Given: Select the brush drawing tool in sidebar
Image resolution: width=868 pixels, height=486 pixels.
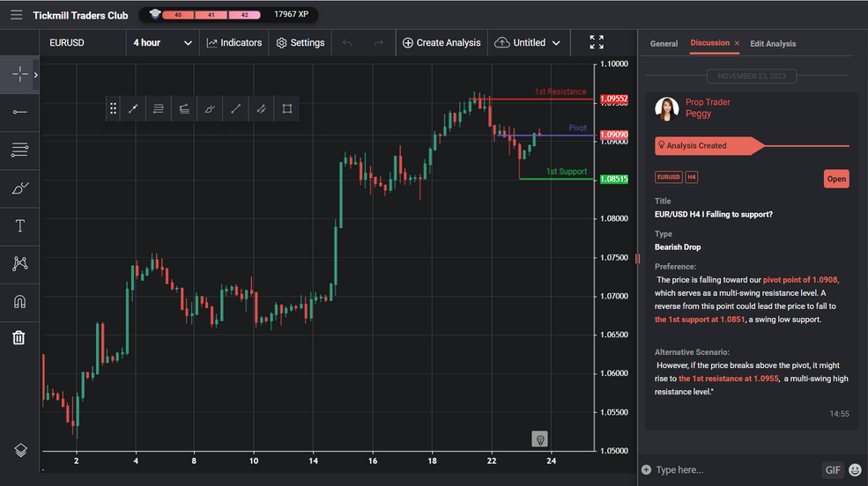Looking at the screenshot, I should (x=19, y=188).
